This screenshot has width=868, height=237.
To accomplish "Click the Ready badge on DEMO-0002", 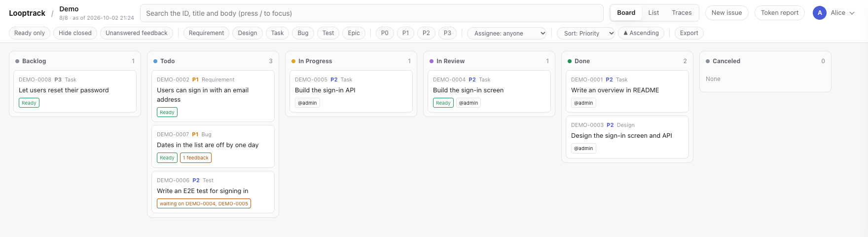I will tap(167, 112).
